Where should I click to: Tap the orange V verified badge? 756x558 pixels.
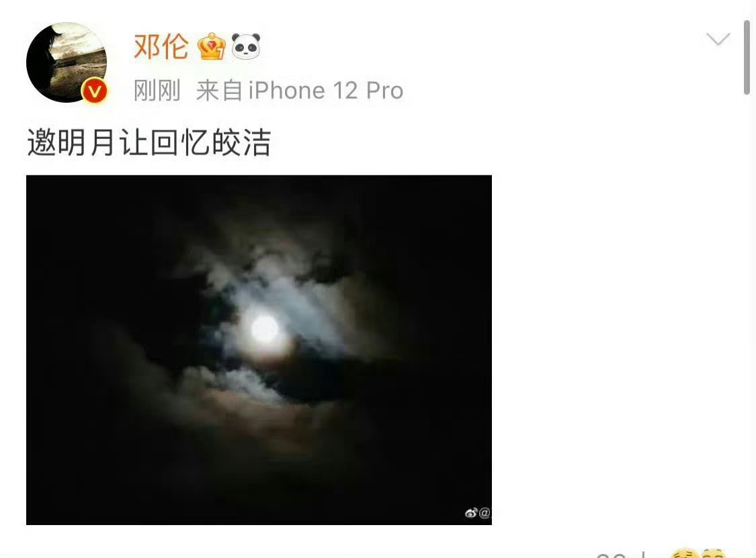pyautogui.click(x=94, y=91)
